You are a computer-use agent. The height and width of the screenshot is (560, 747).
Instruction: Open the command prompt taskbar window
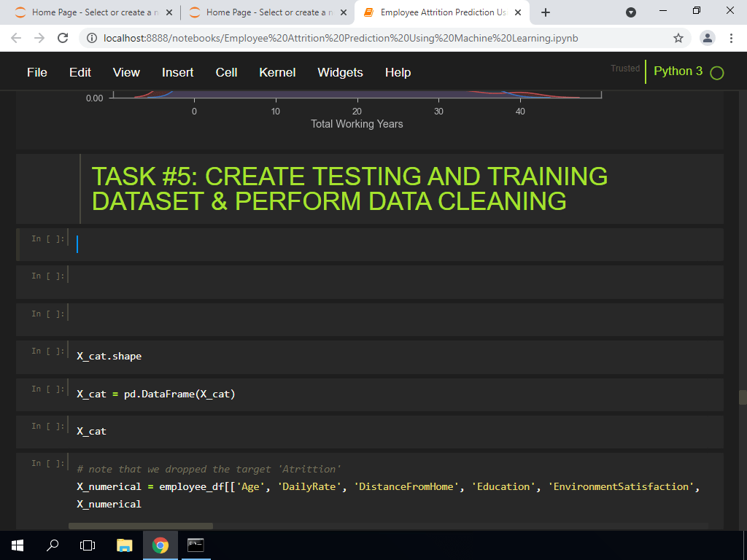coord(196,545)
